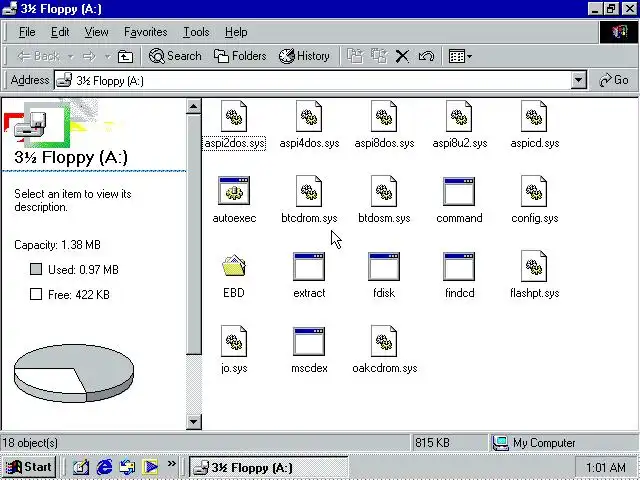Click the '18 object(s)' status bar text
The height and width of the screenshot is (480, 640).
tap(30, 443)
